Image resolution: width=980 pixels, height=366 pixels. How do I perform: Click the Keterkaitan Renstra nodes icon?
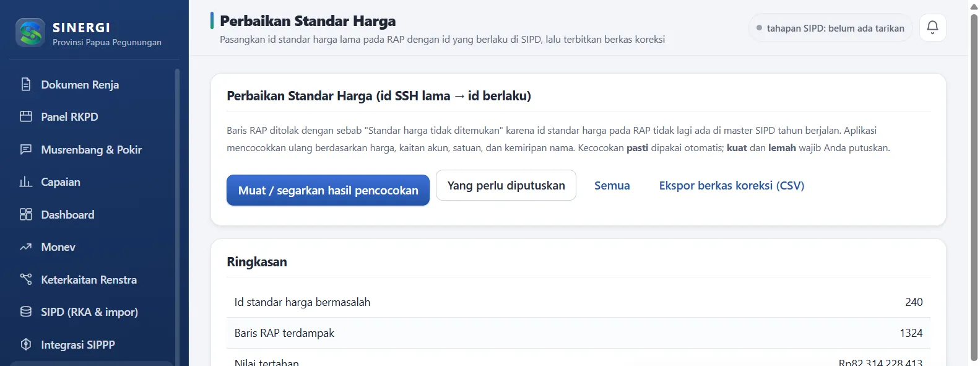[x=26, y=279]
